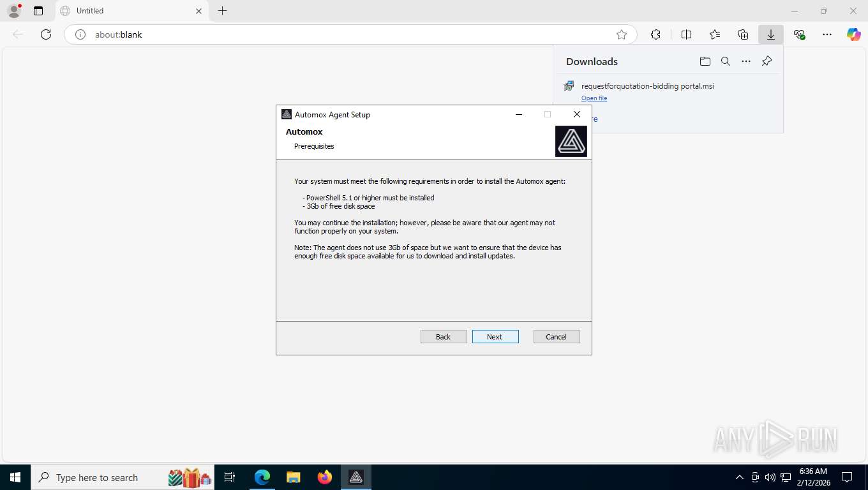Open the notification center icon

(x=847, y=477)
